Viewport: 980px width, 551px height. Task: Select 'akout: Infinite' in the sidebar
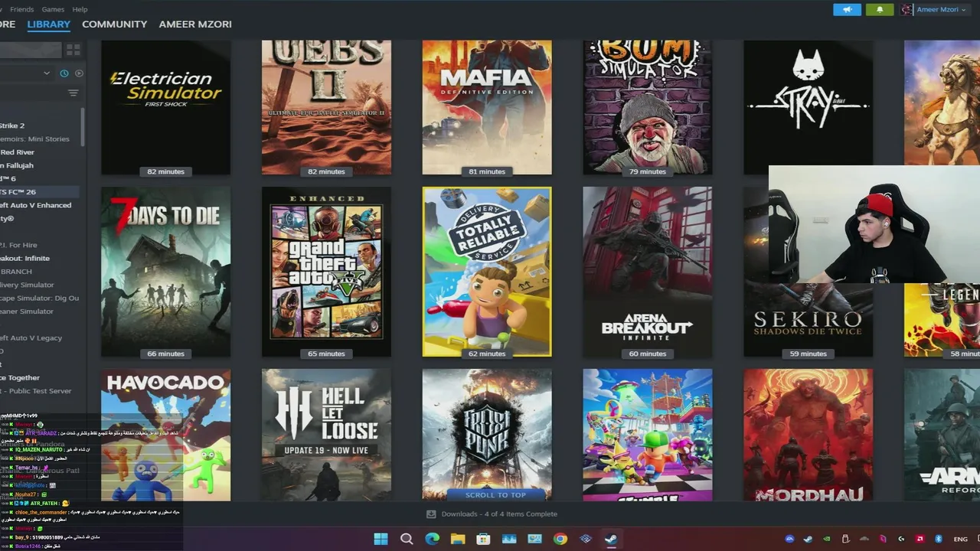pyautogui.click(x=38, y=258)
